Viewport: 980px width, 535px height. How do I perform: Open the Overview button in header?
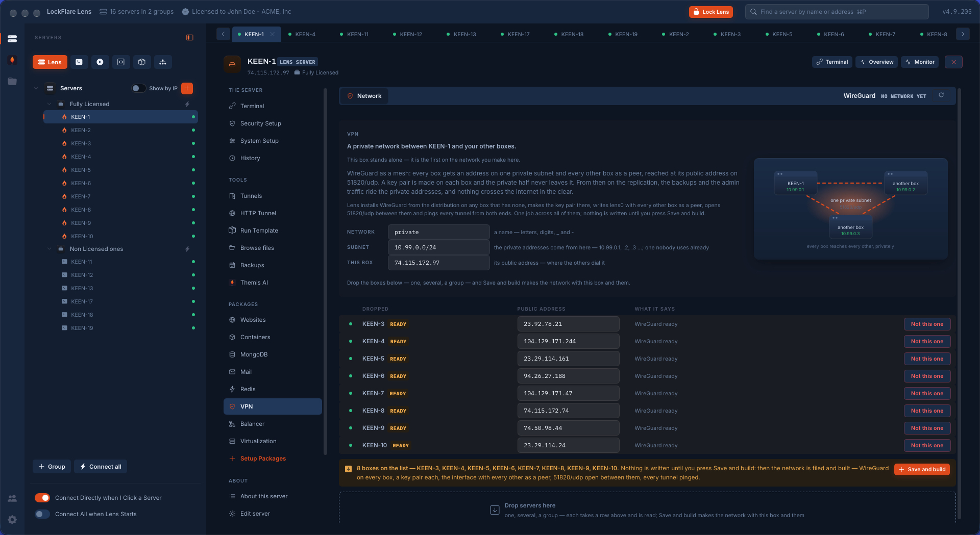[876, 62]
